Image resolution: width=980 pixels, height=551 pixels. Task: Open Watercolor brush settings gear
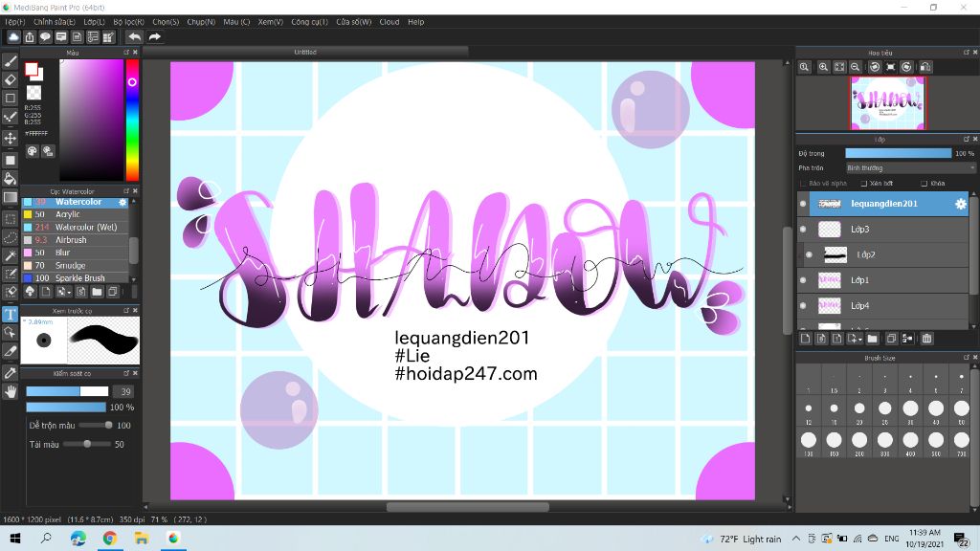[x=122, y=203]
